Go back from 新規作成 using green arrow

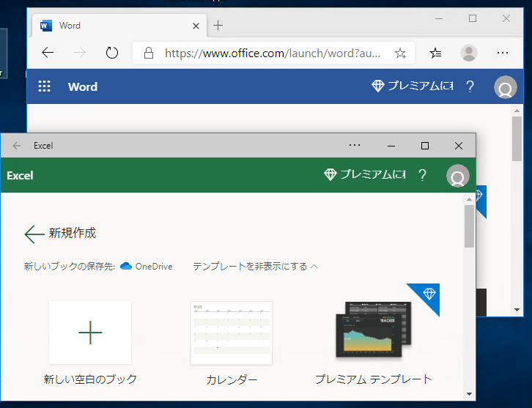coord(34,234)
